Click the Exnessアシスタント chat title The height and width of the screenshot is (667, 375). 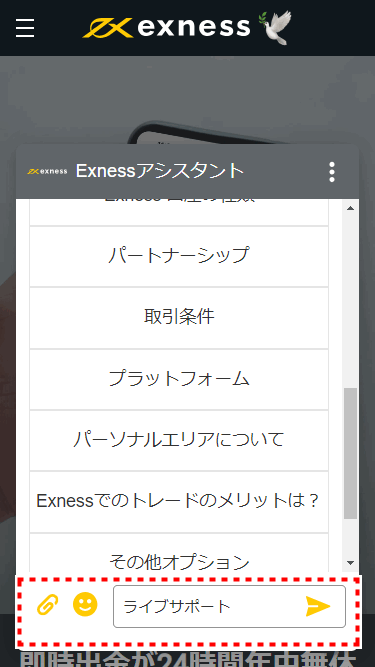click(x=160, y=171)
